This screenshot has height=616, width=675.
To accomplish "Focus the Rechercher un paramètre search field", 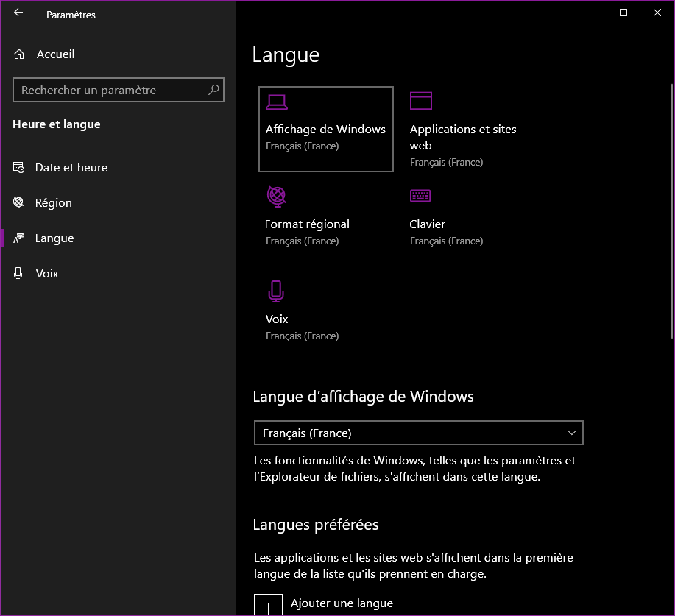I will pos(119,90).
